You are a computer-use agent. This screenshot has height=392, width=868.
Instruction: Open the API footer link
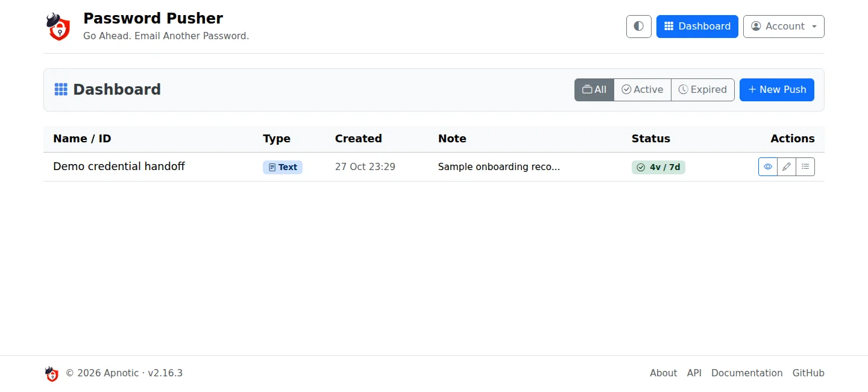(694, 373)
